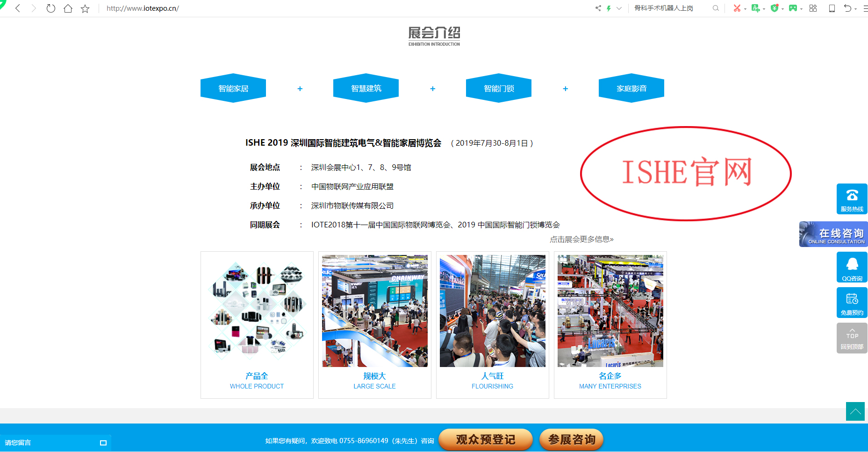The height and width of the screenshot is (452, 868).
Task: Click the 服务热线 phone hotline icon
Action: [x=852, y=199]
